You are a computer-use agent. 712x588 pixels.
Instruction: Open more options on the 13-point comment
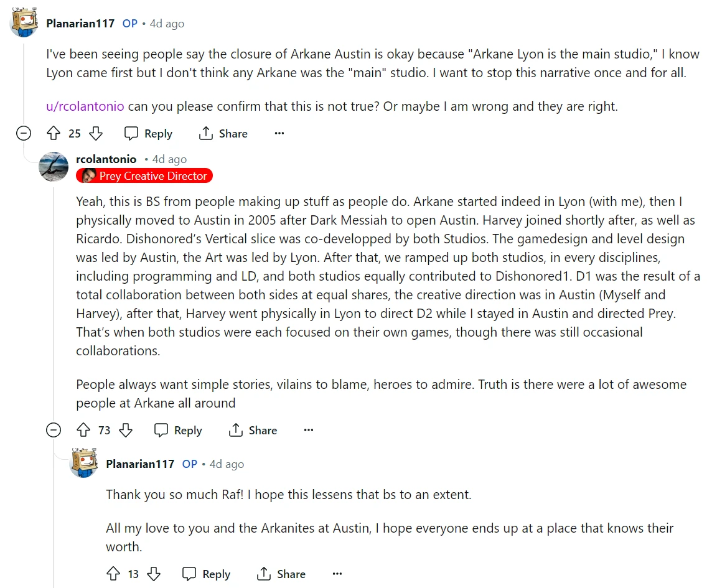tap(337, 574)
